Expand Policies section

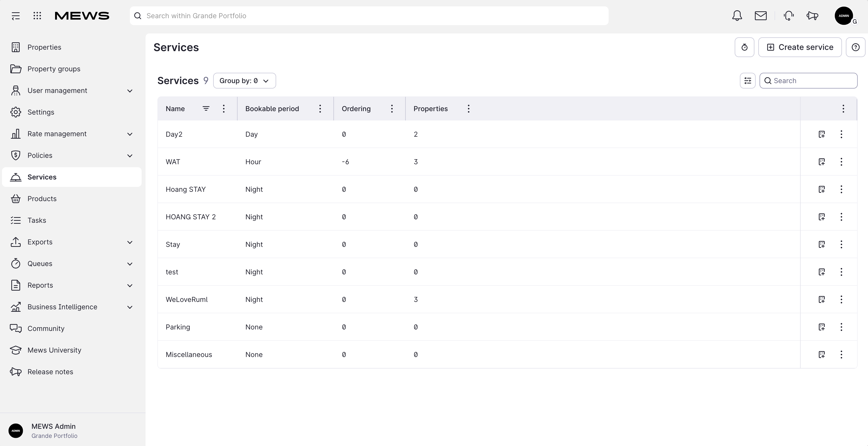[x=130, y=156]
